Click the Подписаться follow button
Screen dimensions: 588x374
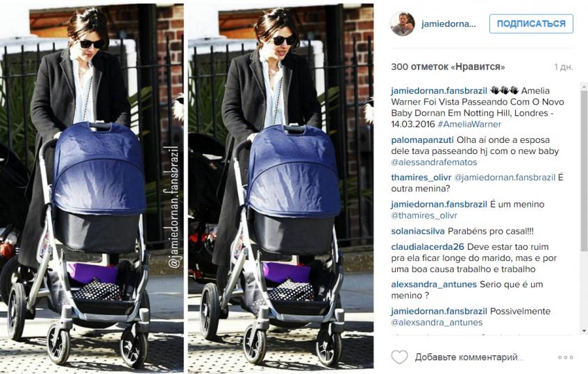click(x=531, y=24)
